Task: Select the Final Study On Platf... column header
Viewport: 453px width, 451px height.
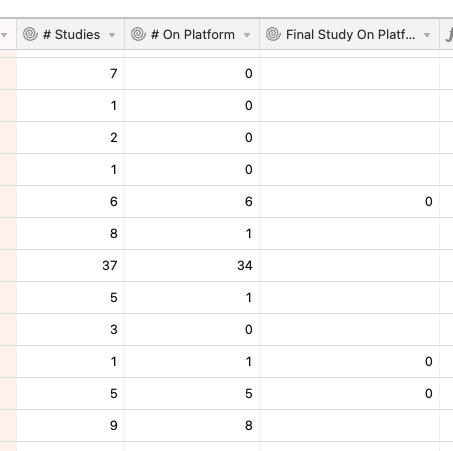Action: [349, 34]
